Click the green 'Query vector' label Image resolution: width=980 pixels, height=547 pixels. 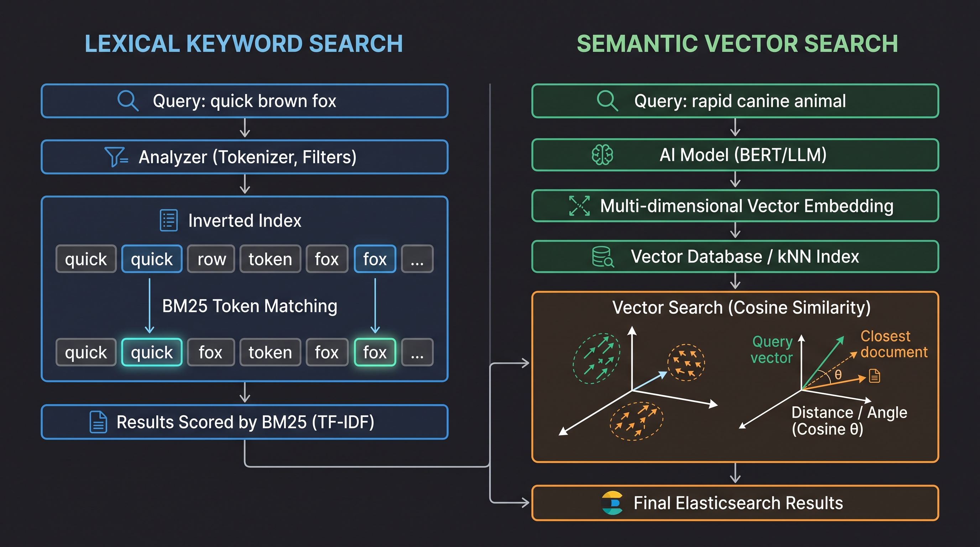pyautogui.click(x=772, y=350)
